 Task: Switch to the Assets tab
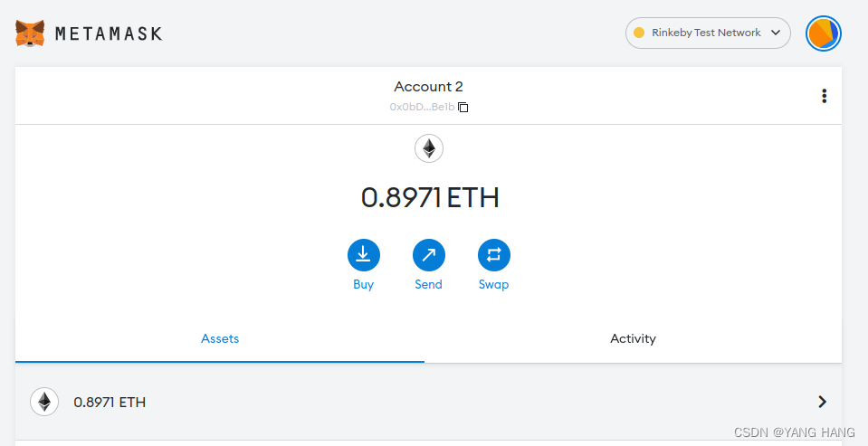[220, 338]
